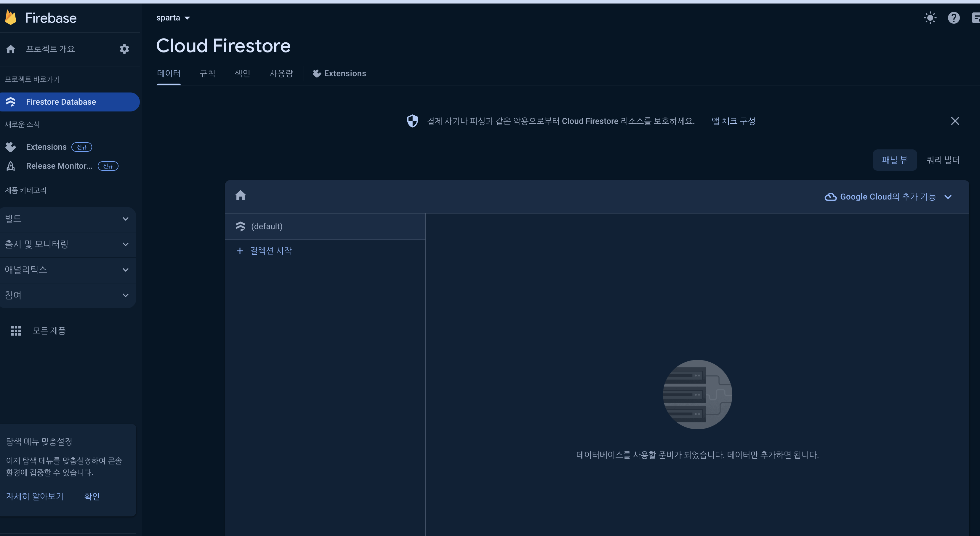Switch to the 사용량 tab
The height and width of the screenshot is (536, 980).
click(281, 74)
